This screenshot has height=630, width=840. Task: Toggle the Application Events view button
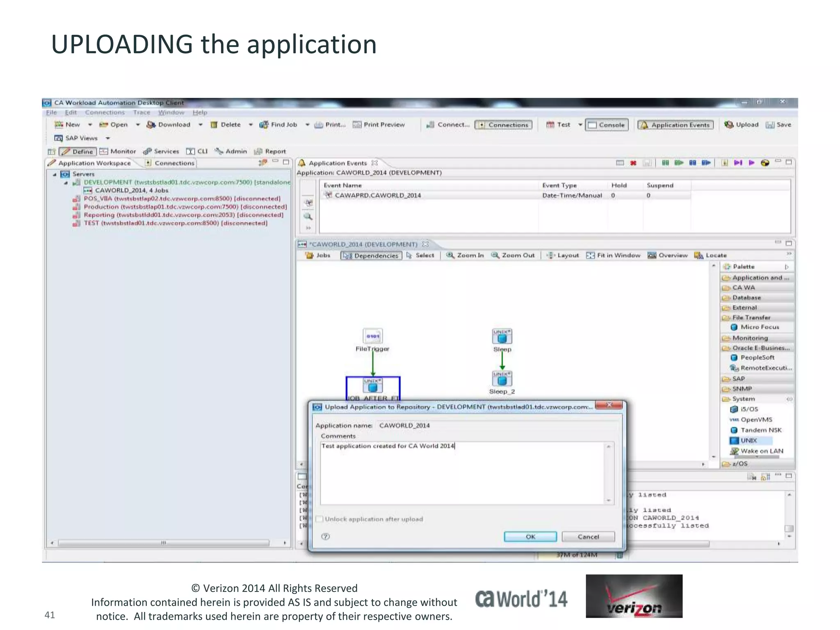click(x=675, y=125)
